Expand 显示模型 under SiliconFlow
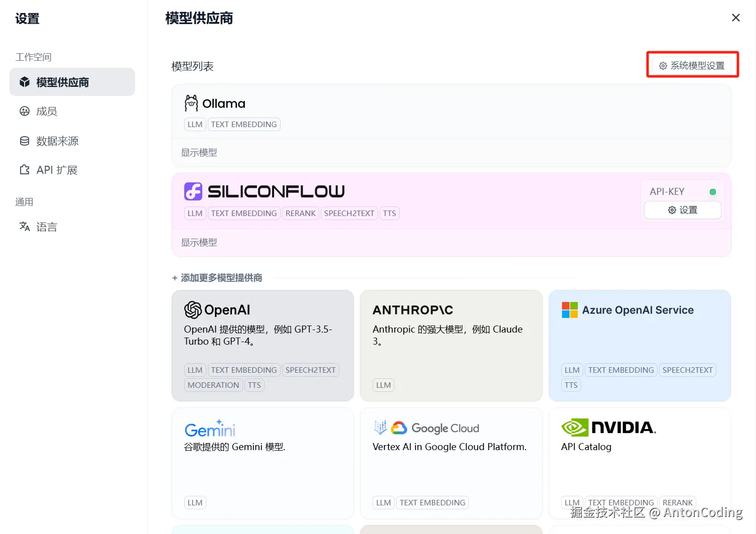The height and width of the screenshot is (534, 756). tap(199, 242)
